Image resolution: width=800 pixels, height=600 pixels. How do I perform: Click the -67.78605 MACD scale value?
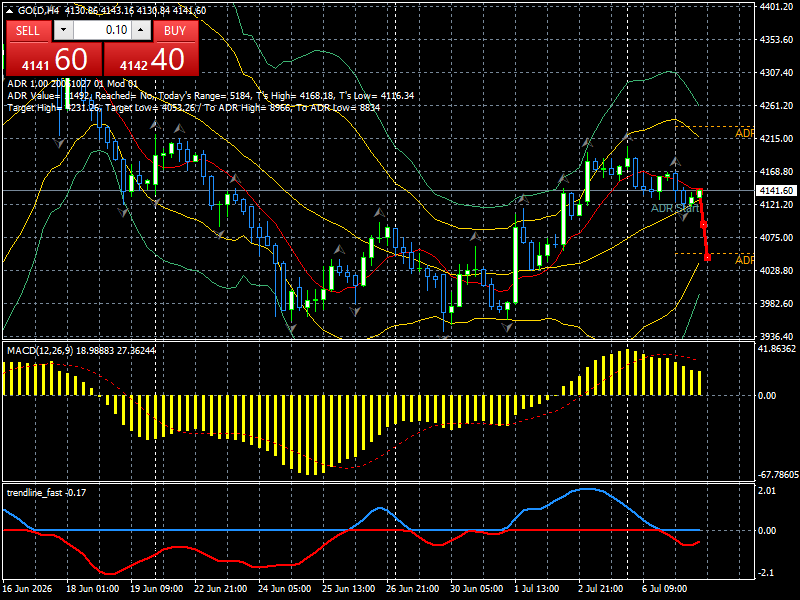(778, 475)
